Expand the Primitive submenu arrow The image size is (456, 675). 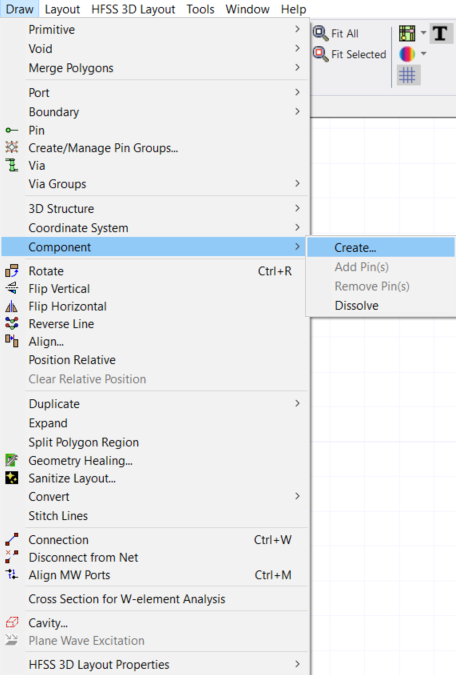click(297, 29)
